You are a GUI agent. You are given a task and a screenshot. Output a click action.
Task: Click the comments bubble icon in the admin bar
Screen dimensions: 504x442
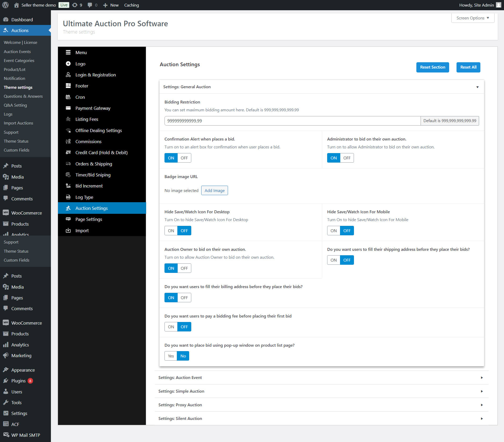click(x=90, y=5)
